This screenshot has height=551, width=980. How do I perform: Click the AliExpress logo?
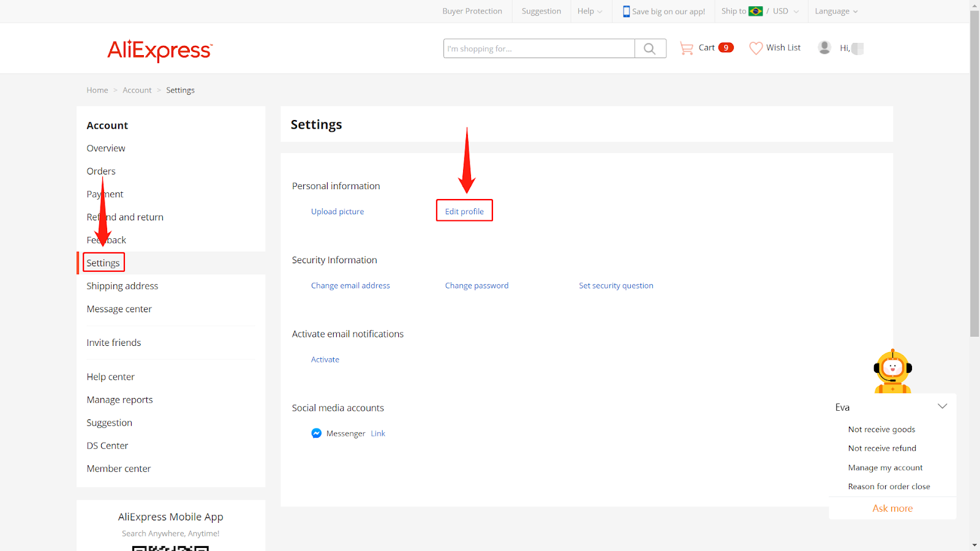[x=160, y=50]
